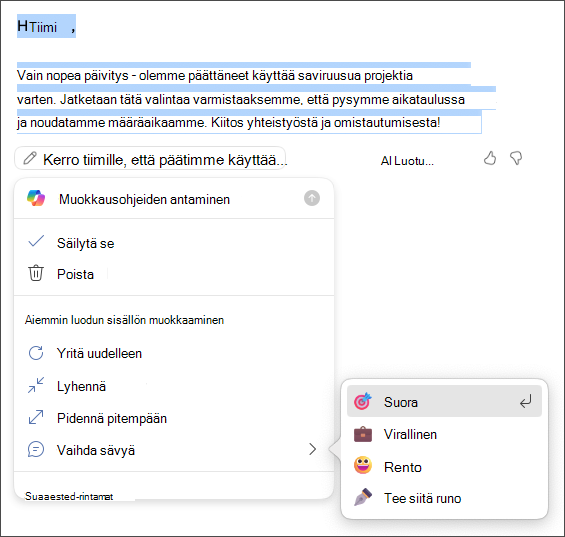
Task: Click the pencil edit prompt icon
Action: [30, 158]
